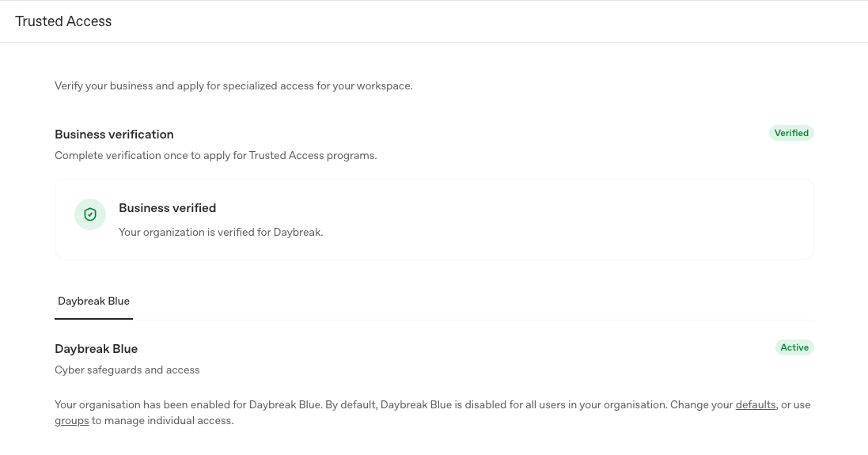Click the Daybreak Blue section heading
This screenshot has width=868, height=455.
[97, 349]
